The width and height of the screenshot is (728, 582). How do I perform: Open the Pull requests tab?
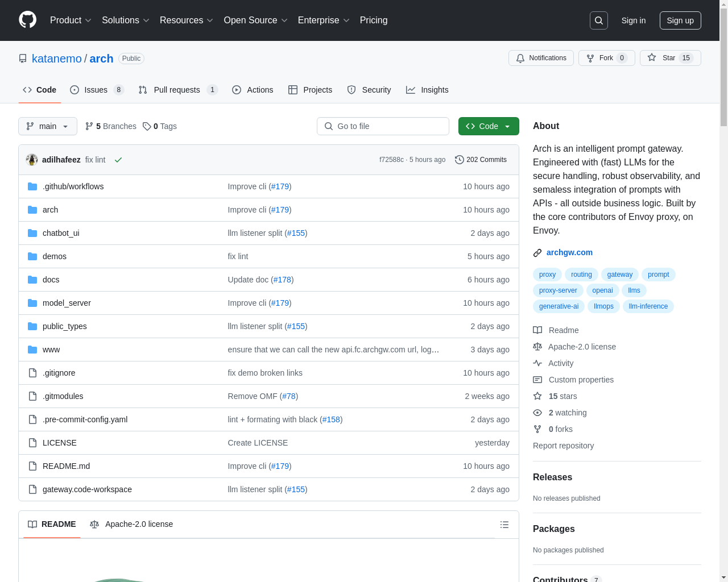click(178, 90)
